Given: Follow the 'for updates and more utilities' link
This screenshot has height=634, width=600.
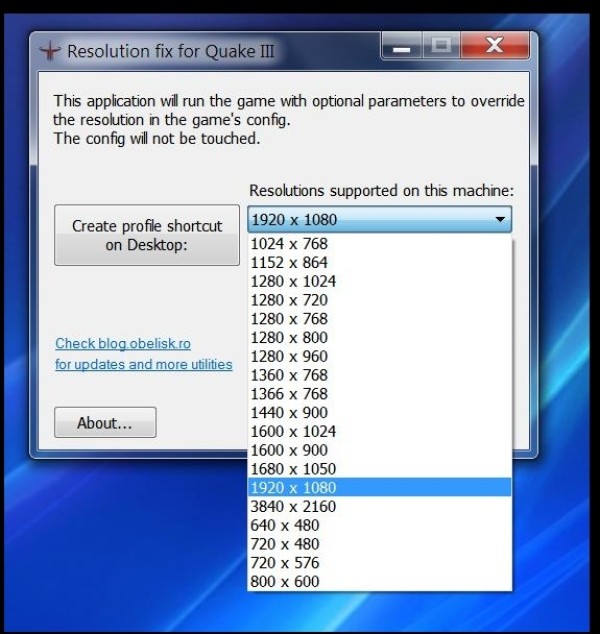Looking at the screenshot, I should pyautogui.click(x=144, y=364).
